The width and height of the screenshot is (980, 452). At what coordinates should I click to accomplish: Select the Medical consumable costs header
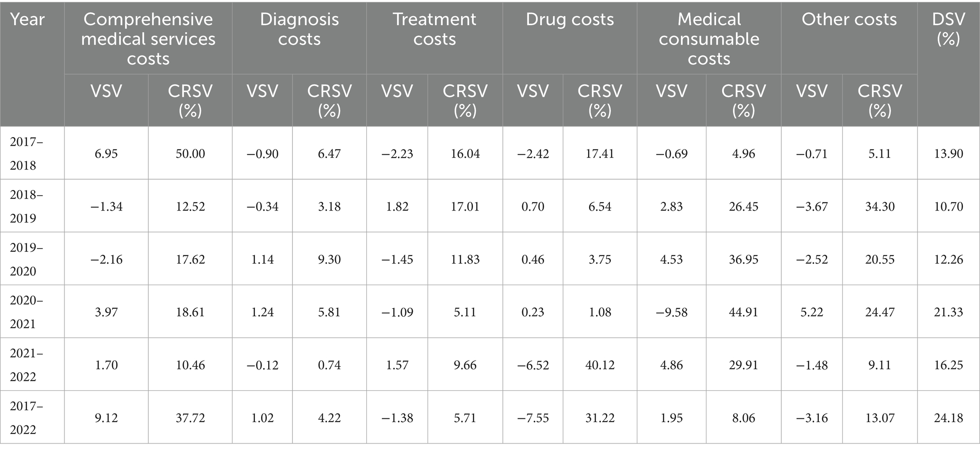[709, 39]
